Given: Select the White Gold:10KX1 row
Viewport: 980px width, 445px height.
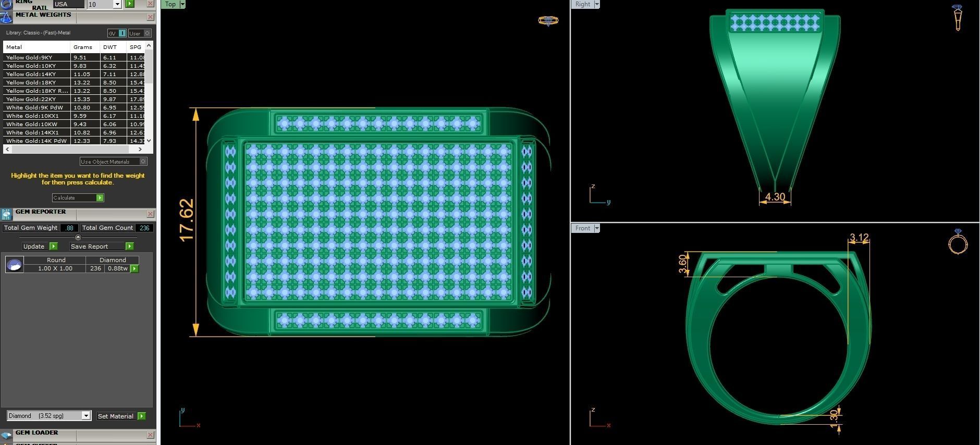Looking at the screenshot, I should (x=74, y=116).
